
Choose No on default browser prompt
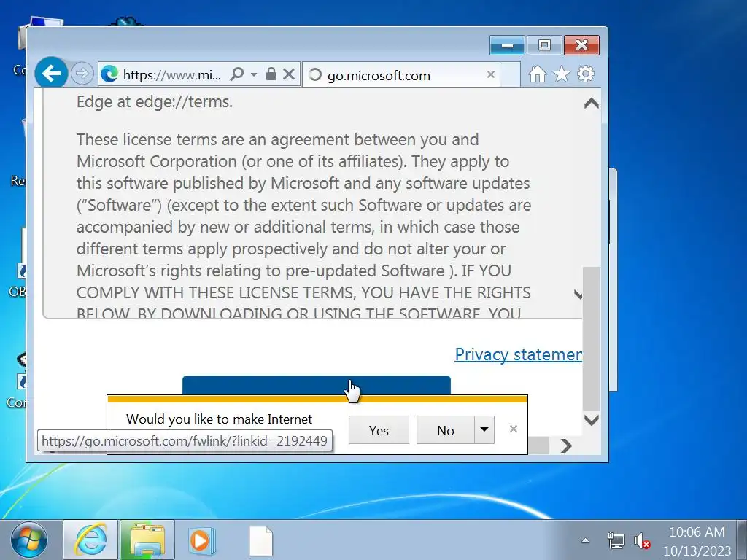446,430
